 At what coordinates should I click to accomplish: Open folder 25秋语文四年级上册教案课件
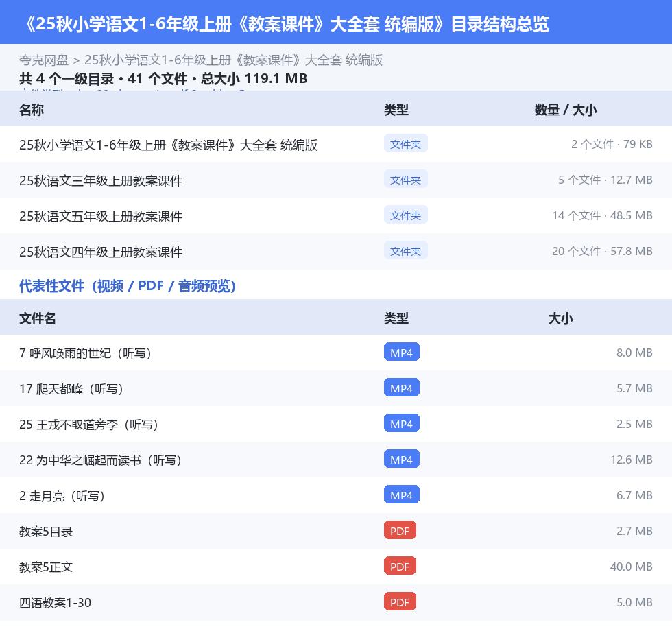(101, 252)
